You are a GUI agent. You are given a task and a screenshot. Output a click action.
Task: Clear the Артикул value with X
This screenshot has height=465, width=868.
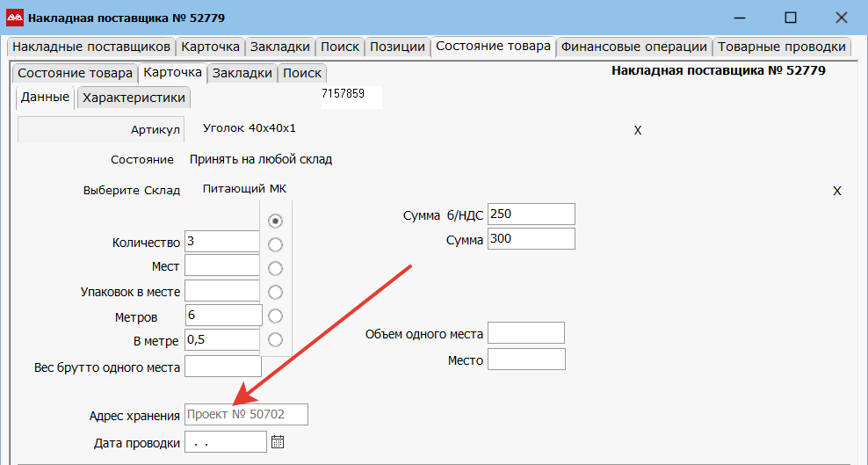pos(638,130)
